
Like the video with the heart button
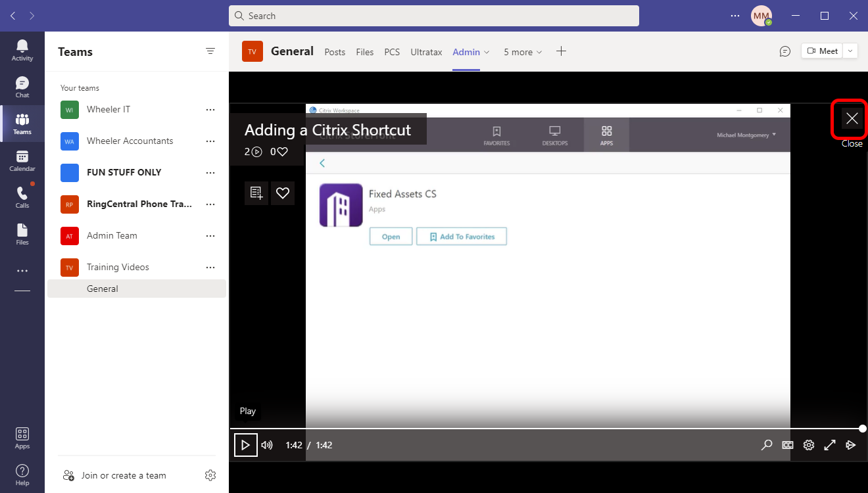pyautogui.click(x=283, y=193)
